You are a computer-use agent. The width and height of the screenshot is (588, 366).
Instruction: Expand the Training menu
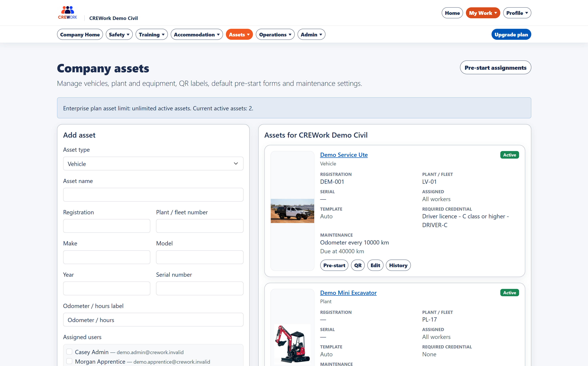point(151,35)
